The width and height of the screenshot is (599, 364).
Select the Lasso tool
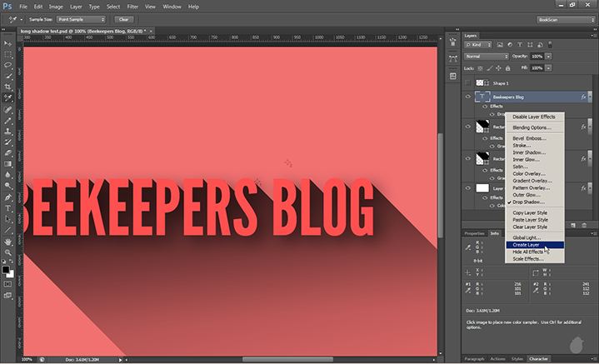(8, 64)
